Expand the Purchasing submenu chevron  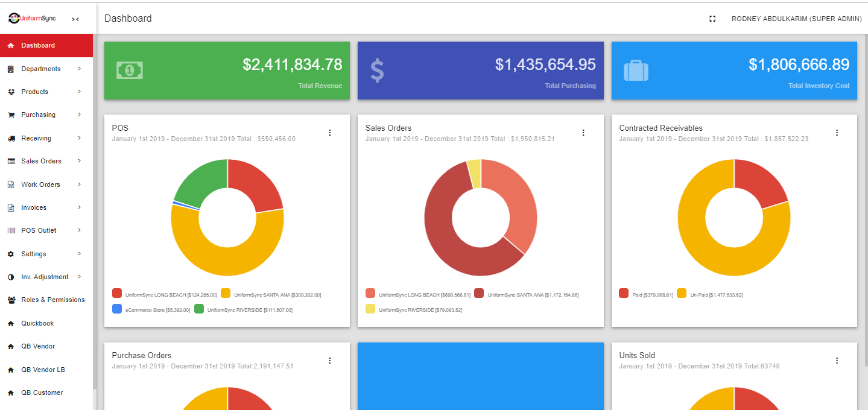(x=79, y=115)
